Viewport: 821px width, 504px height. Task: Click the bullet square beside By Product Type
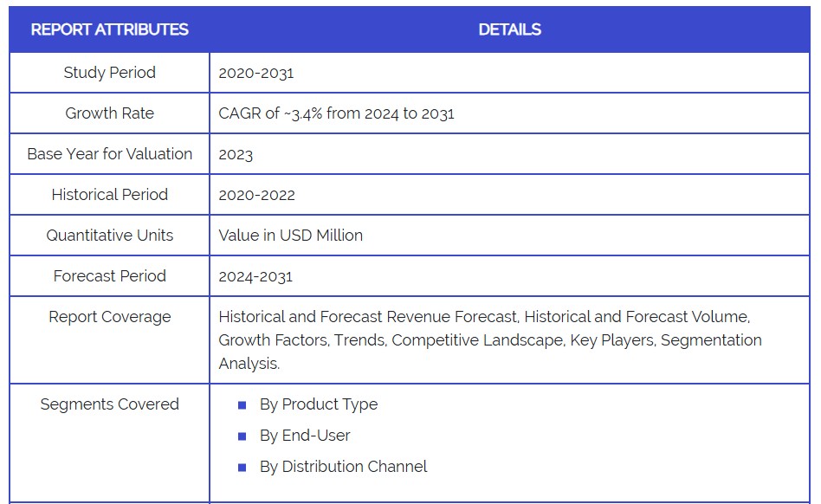242,405
